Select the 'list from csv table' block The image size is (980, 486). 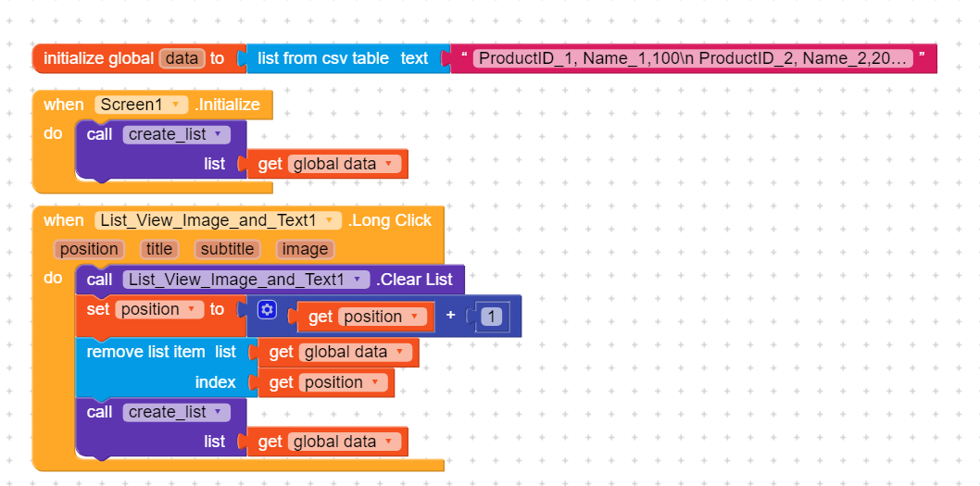(322, 58)
